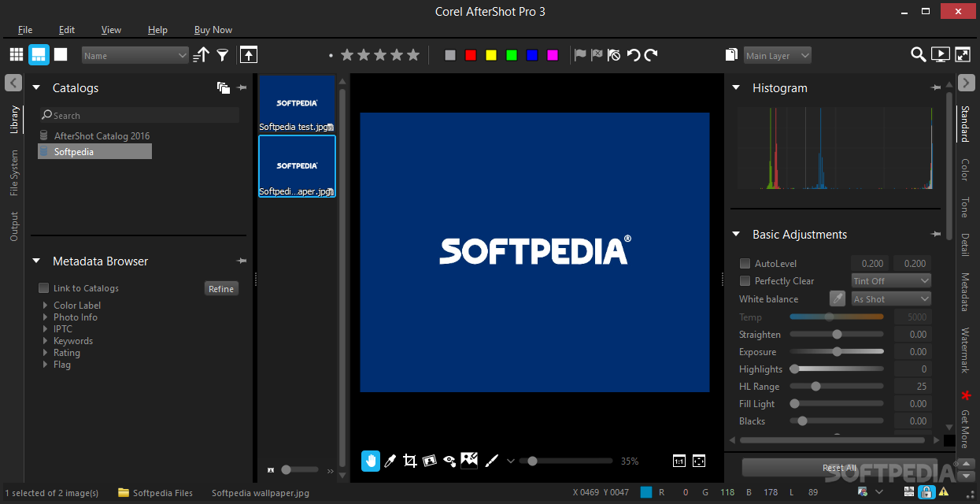The width and height of the screenshot is (980, 504).
Task: Open the View menu
Action: tap(111, 30)
